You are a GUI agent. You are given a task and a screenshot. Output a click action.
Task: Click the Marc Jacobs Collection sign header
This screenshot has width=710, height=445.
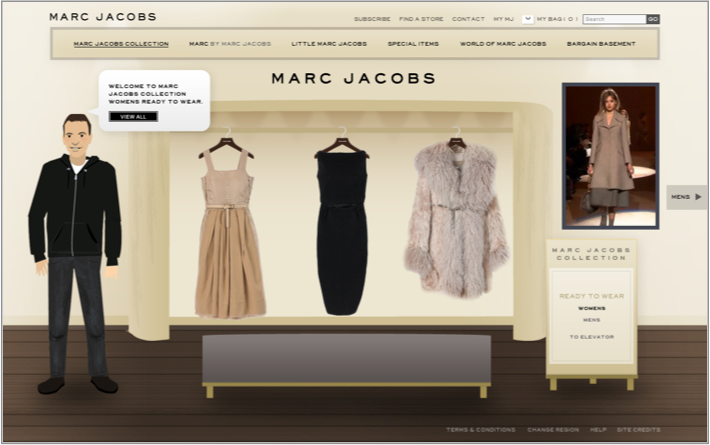coord(591,254)
